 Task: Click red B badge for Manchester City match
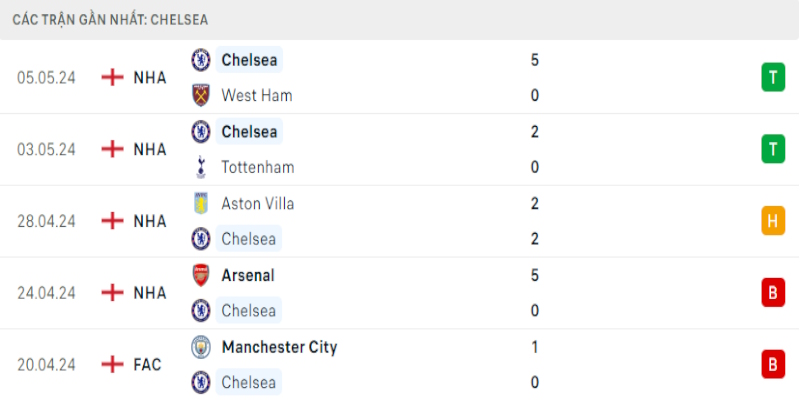point(773,365)
